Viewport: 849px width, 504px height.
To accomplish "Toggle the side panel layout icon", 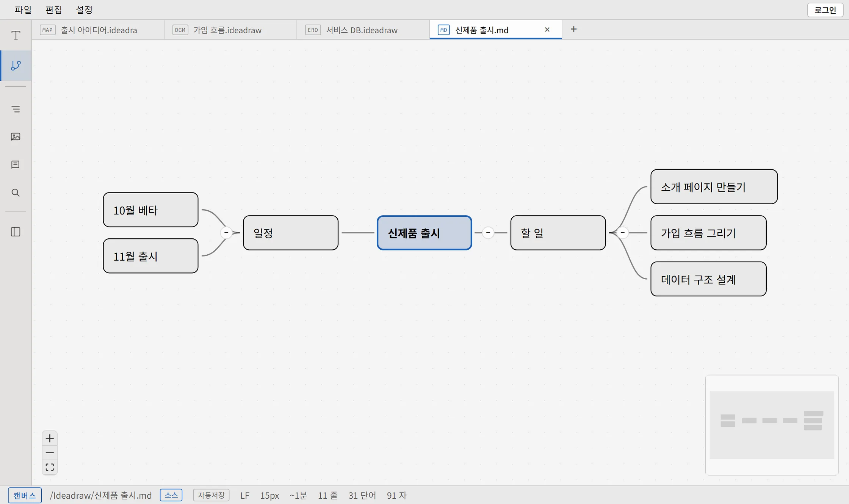I will (16, 232).
